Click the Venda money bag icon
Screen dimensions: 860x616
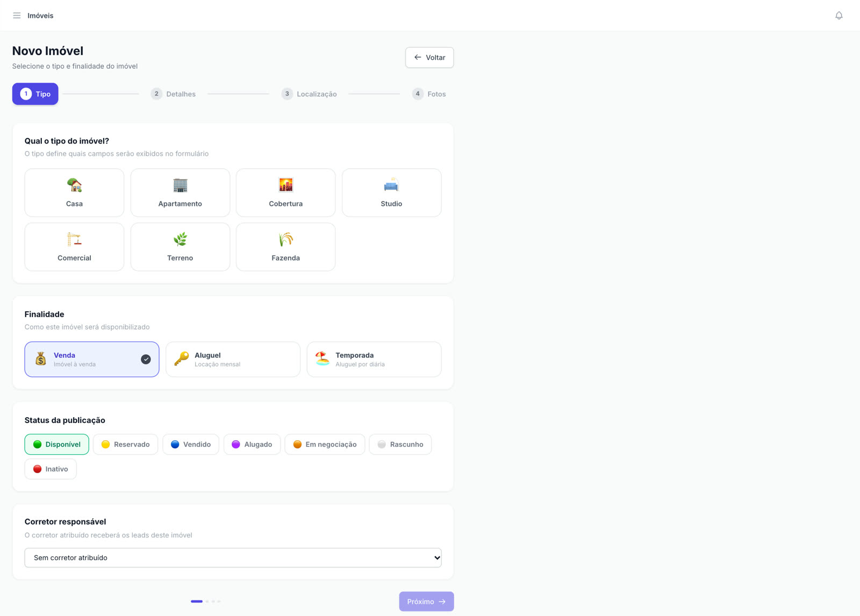pyautogui.click(x=41, y=359)
